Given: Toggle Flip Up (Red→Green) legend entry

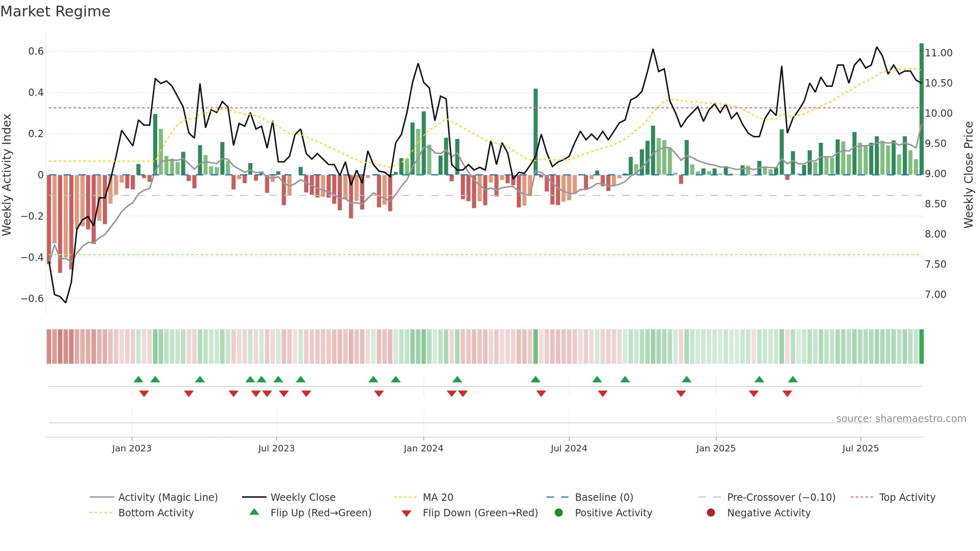Looking at the screenshot, I should [310, 513].
